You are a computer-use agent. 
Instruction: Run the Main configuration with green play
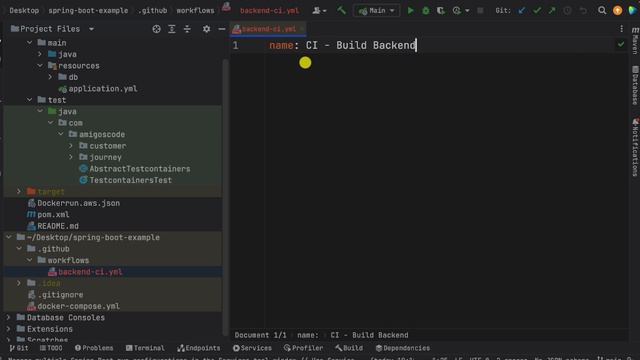pos(411,11)
